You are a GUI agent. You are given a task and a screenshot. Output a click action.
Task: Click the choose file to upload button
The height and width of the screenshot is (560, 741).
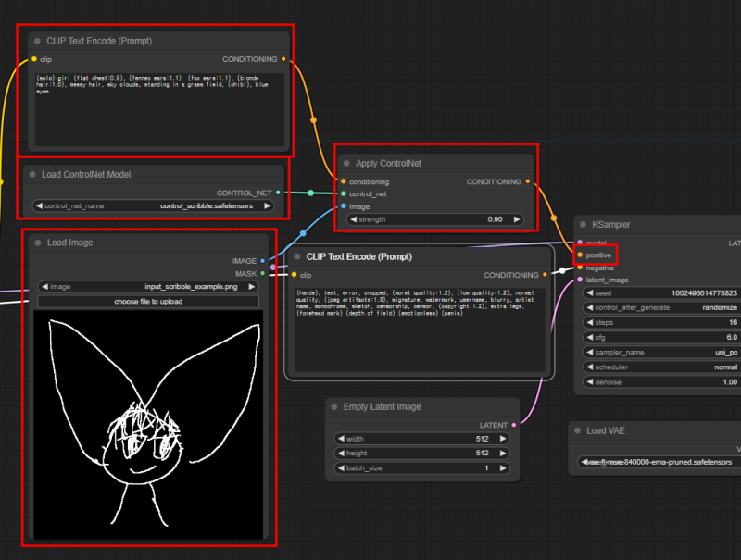pos(150,301)
